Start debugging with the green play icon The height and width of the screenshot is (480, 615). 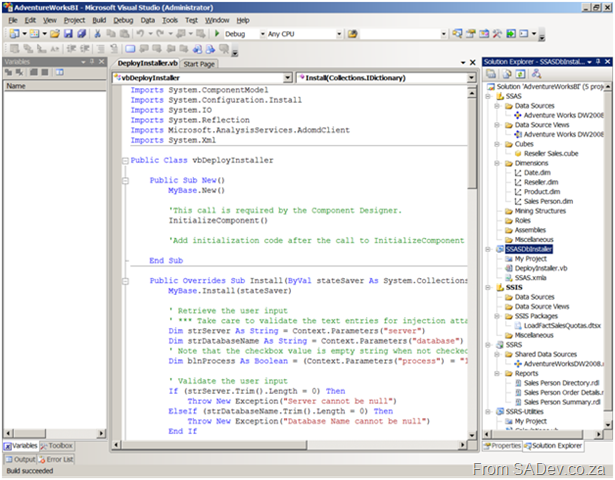[217, 34]
